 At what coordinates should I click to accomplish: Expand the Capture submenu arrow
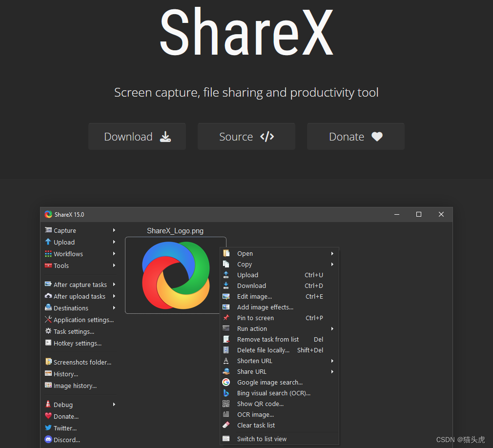(114, 230)
